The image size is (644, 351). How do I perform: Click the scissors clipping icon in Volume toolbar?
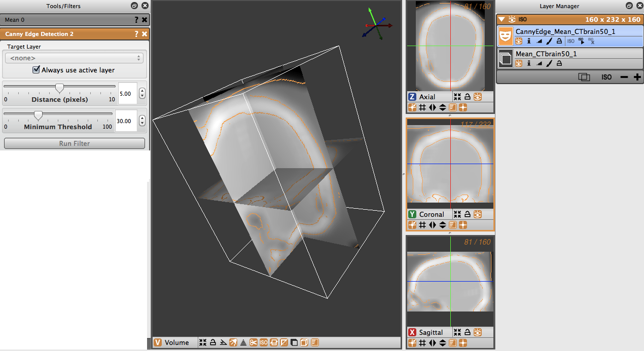pyautogui.click(x=254, y=343)
